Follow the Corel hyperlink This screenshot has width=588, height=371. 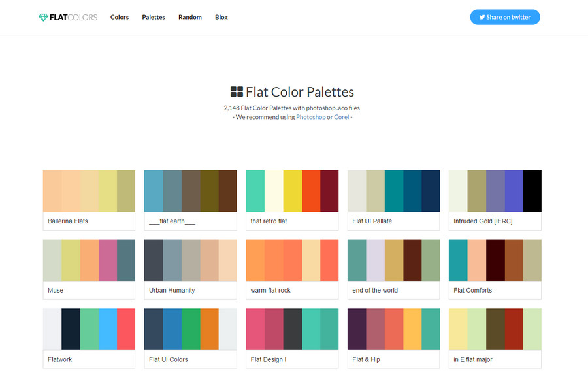tap(341, 117)
